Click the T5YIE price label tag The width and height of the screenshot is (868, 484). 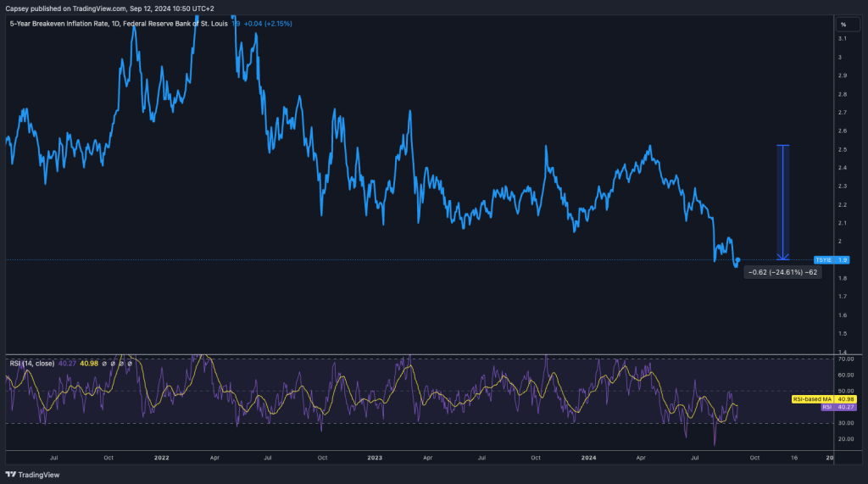826,259
